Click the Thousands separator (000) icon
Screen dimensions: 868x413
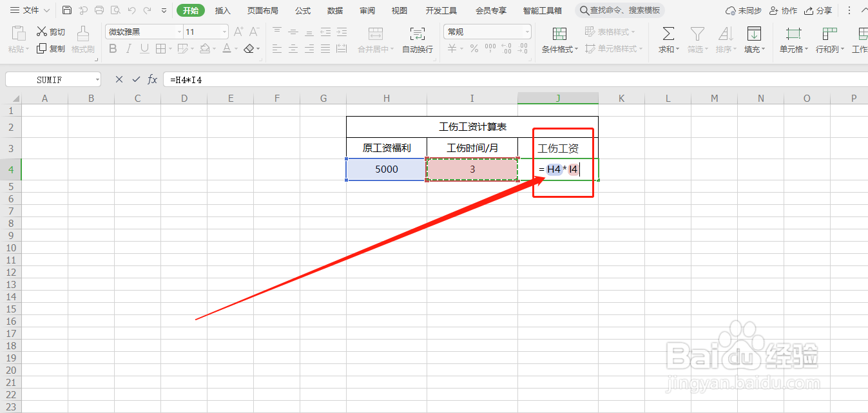[490, 48]
